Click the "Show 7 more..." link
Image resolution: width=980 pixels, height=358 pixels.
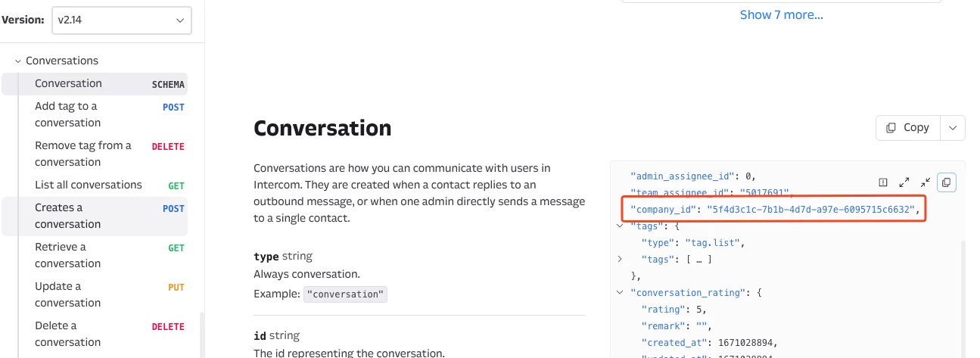coord(781,14)
